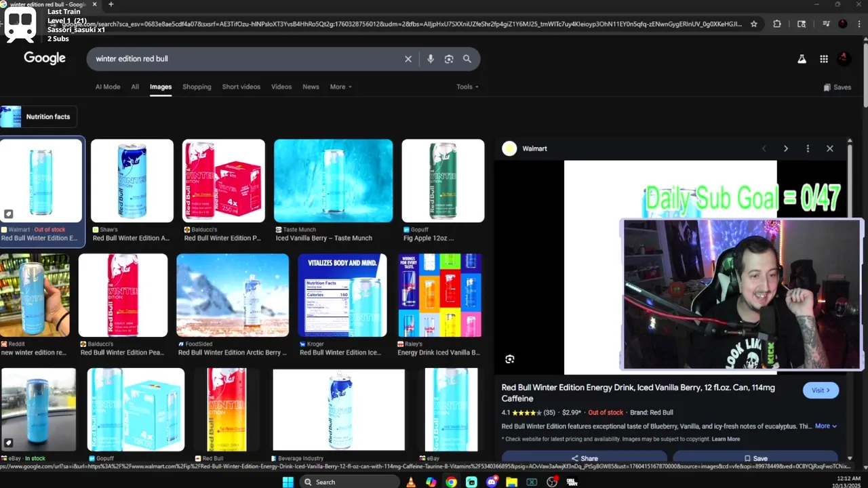This screenshot has height=488, width=868.
Task: Open the Kroger nutrition facts thumbnail
Action: click(342, 296)
